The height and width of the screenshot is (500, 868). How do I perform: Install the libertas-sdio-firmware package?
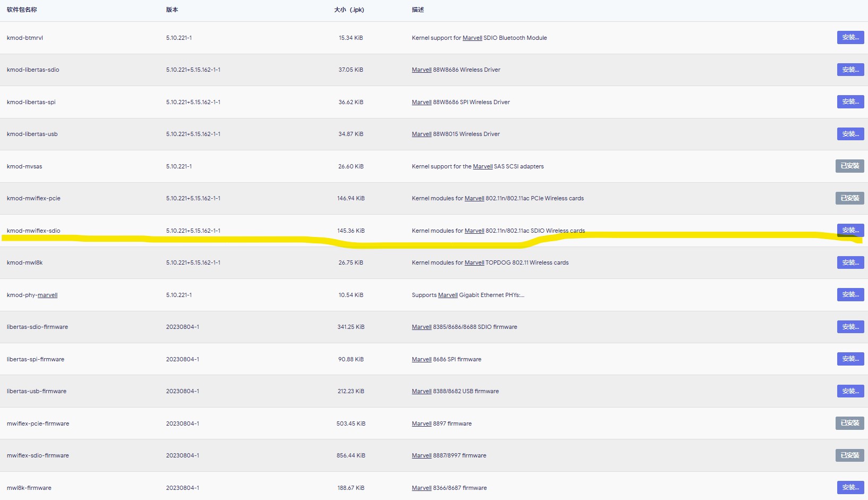pyautogui.click(x=850, y=327)
